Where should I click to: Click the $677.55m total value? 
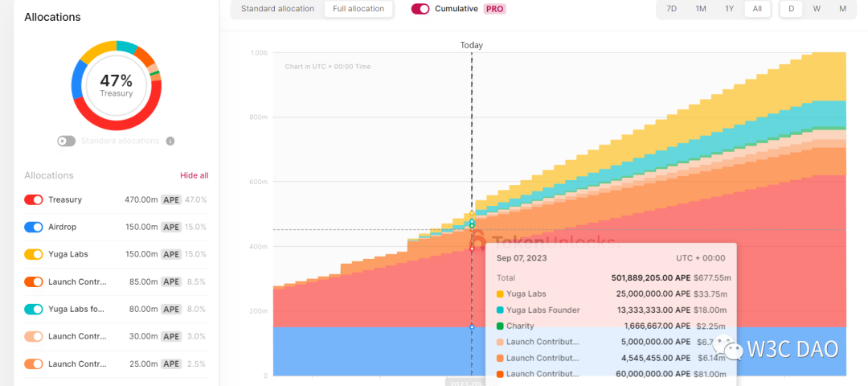point(713,278)
